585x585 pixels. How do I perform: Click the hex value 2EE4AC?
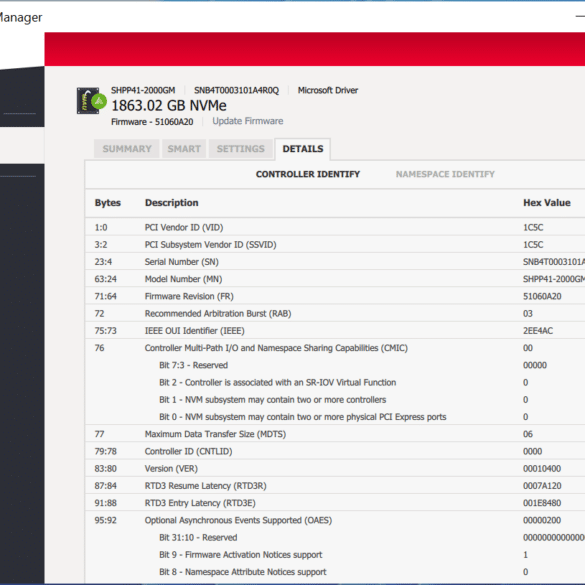[538, 331]
